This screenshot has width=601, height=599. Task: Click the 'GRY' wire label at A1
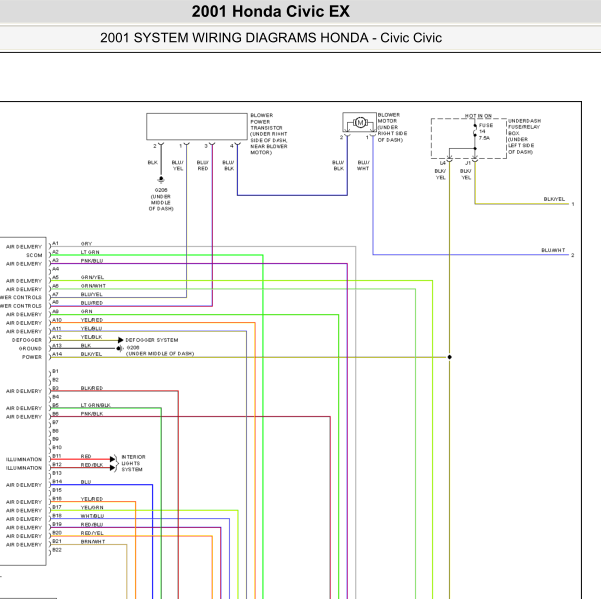click(x=86, y=244)
